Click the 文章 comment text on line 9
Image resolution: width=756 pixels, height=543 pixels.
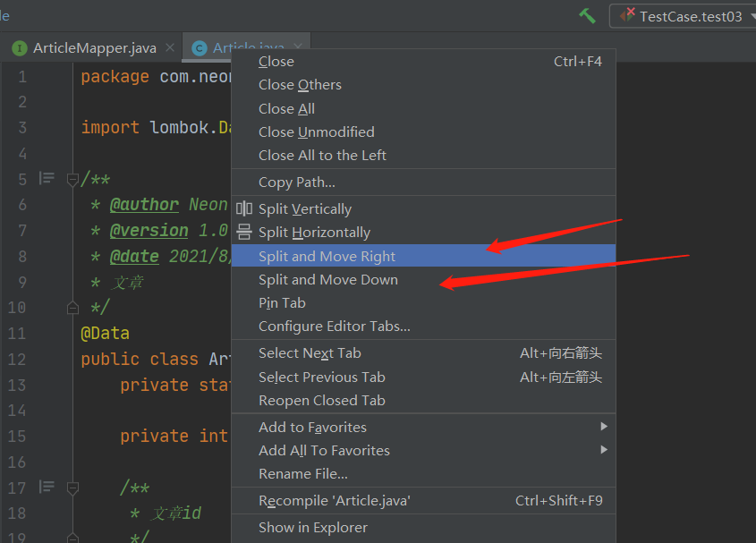click(127, 282)
